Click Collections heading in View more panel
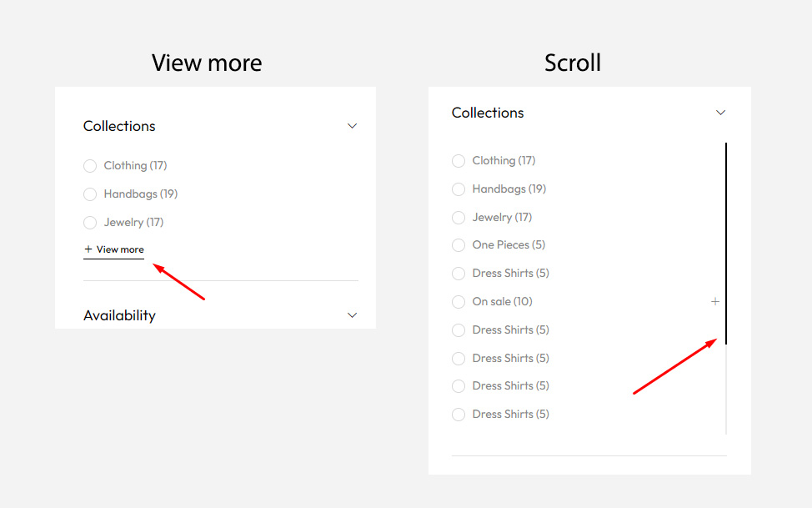This screenshot has width=812, height=508. point(119,126)
